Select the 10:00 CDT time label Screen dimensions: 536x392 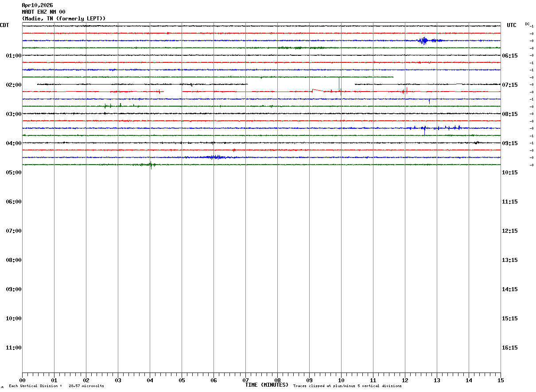[x=14, y=319]
